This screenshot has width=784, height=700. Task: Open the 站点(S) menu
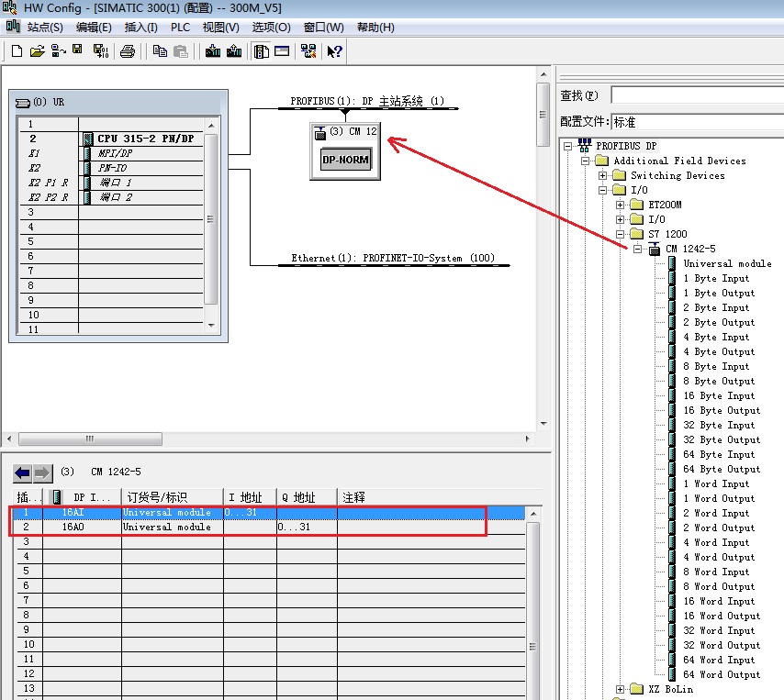tap(45, 27)
